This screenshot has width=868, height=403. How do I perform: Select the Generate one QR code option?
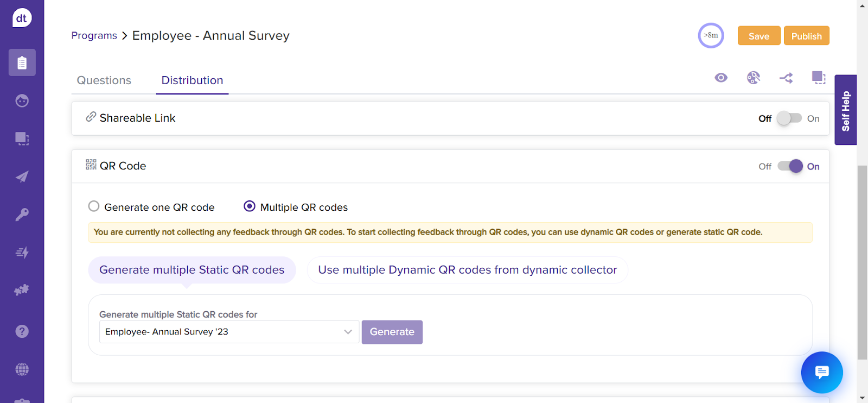pyautogui.click(x=94, y=206)
